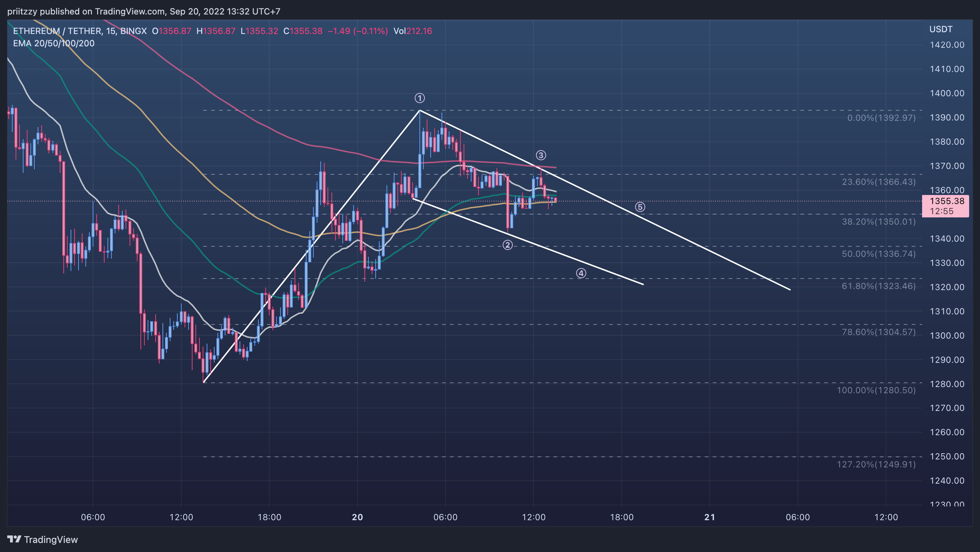
Task: Click the '0.00%(1392.97)' Fibonacci label
Action: [882, 118]
